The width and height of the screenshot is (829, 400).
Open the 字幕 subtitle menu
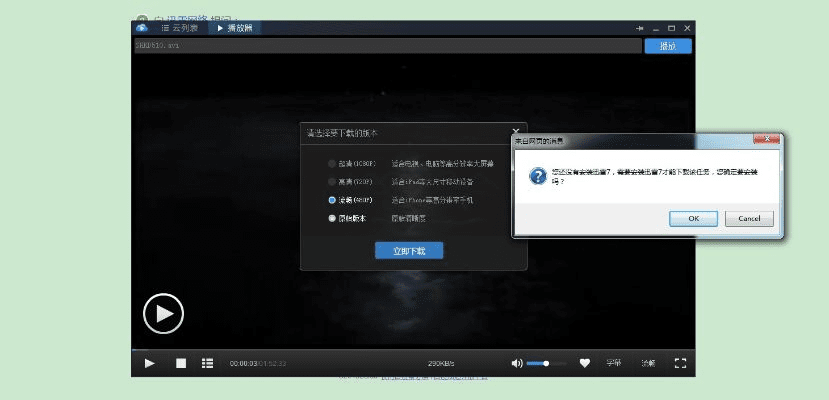click(x=614, y=363)
